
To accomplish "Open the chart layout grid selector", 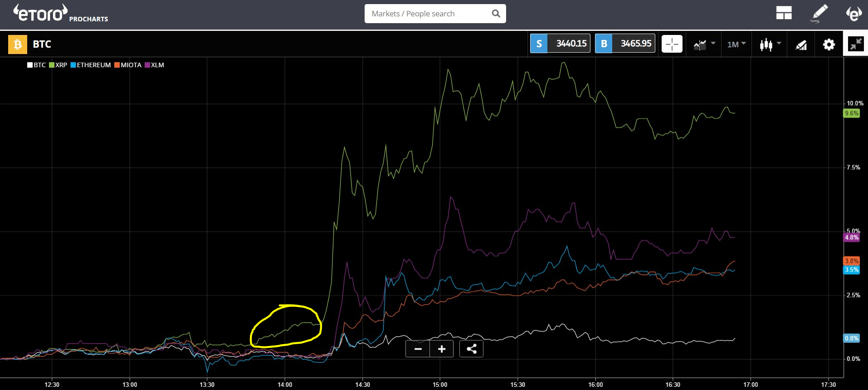I will (x=784, y=13).
